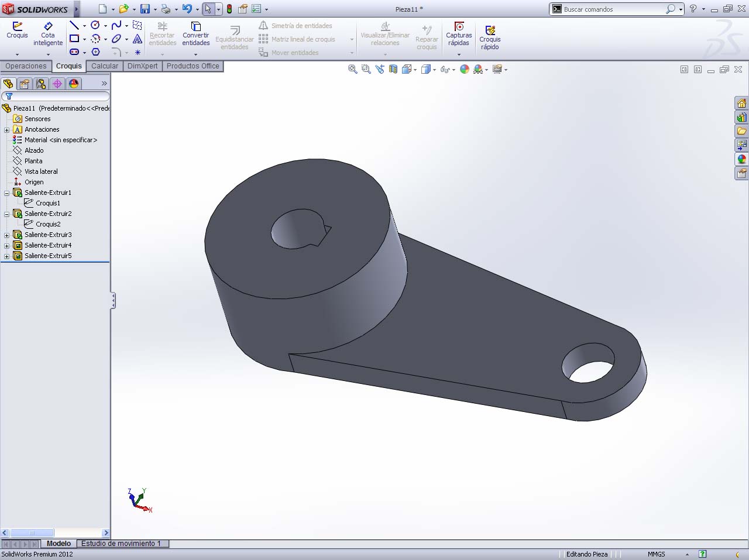
Task: Select the Circle sketch tool
Action: [95, 25]
